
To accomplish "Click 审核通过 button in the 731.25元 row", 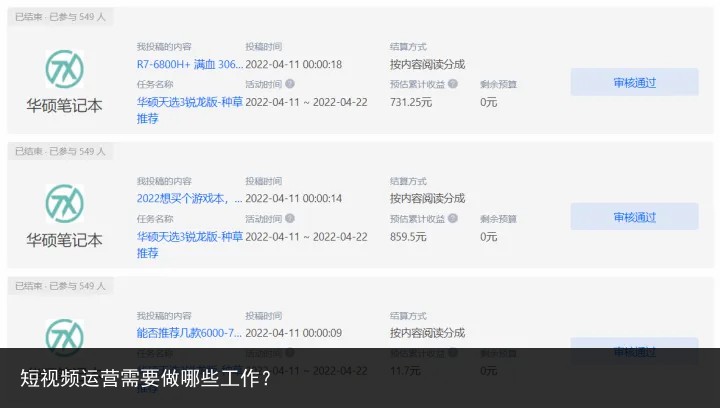I will (635, 82).
